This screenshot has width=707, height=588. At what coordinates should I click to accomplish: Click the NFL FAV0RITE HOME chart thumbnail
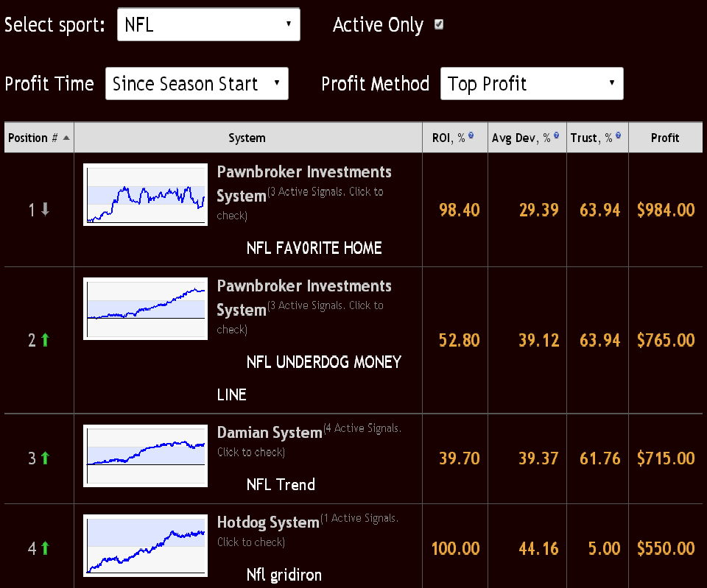(145, 194)
